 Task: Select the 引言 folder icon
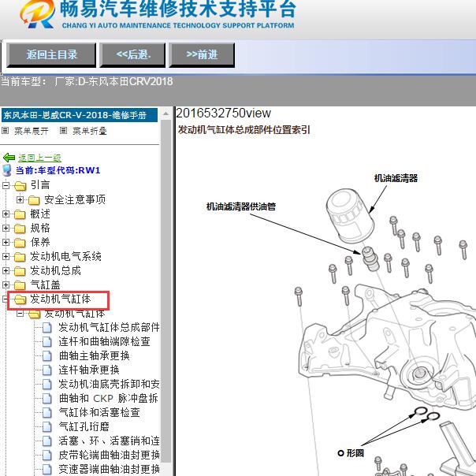pyautogui.click(x=20, y=186)
